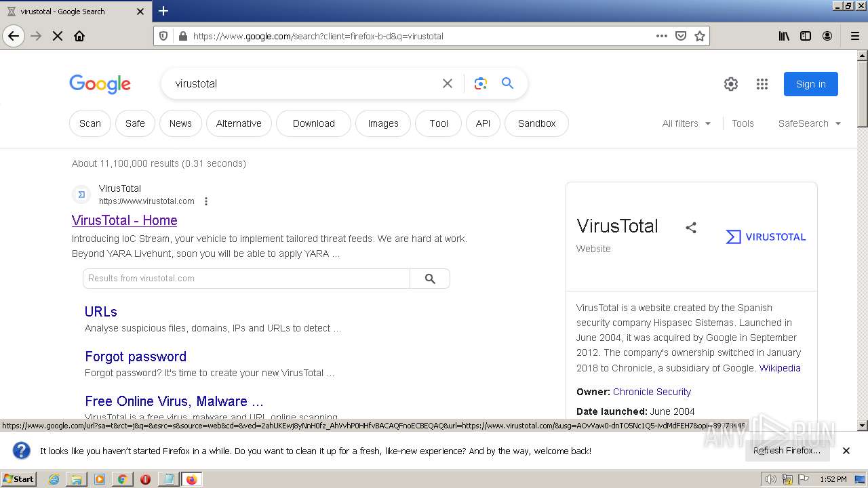Share the VirusTotal knowledge panel
Screen dimensions: 868x488
(691, 228)
